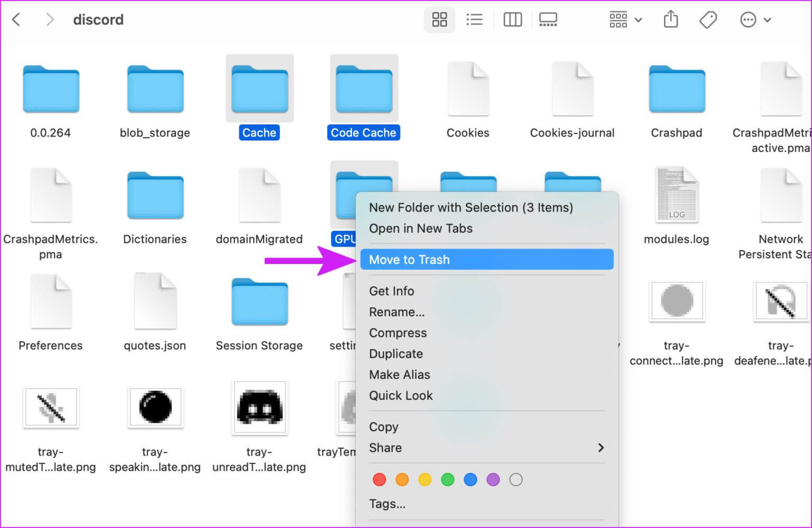Click the Dictionaries name label
Screen dimensions: 812x528
click(x=155, y=239)
